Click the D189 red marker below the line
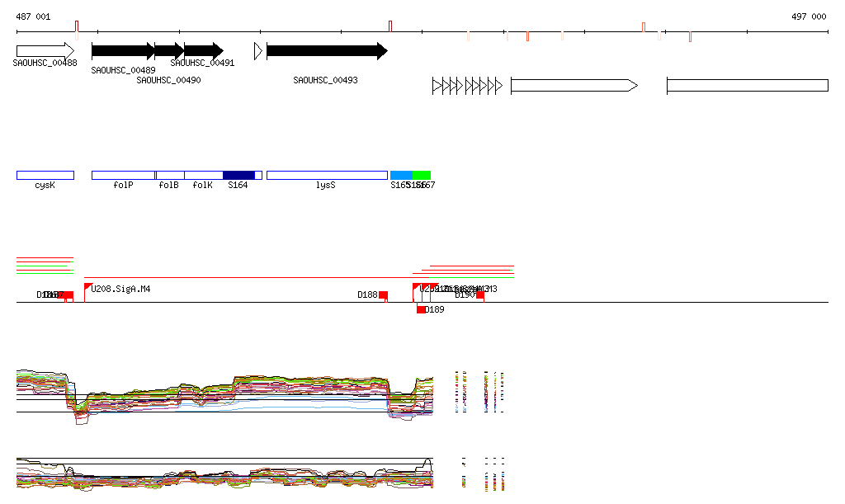This screenshot has height=504, width=845. (x=421, y=309)
